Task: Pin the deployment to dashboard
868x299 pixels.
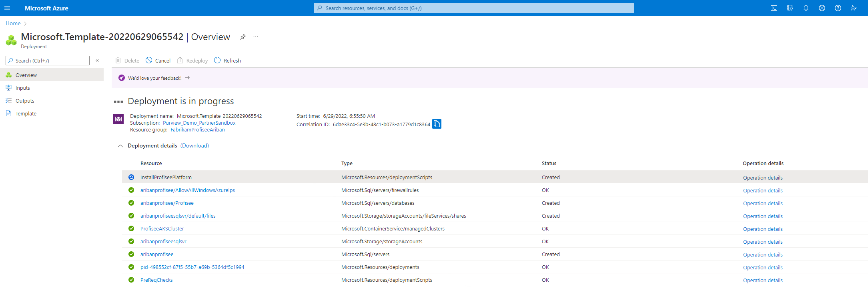Action: click(243, 37)
